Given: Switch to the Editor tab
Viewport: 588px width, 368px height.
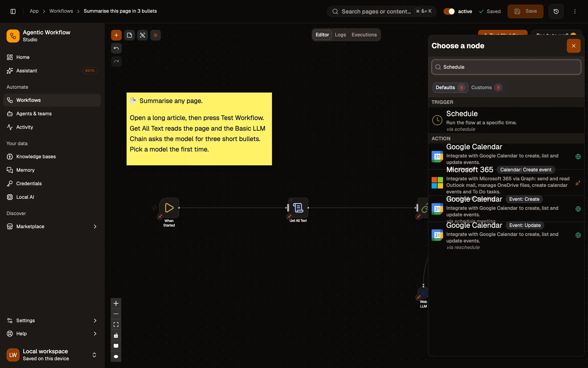Looking at the screenshot, I should coord(322,35).
